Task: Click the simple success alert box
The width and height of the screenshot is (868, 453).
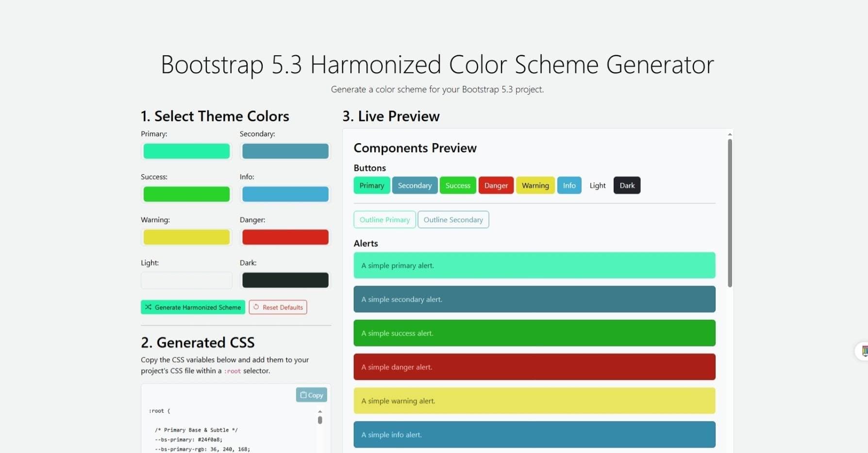Action: coord(534,333)
